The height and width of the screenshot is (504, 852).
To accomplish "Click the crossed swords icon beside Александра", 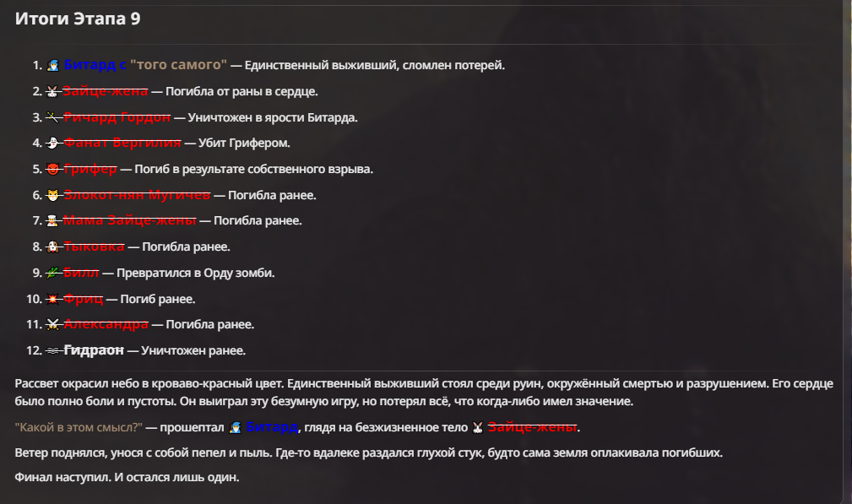I will click(x=52, y=325).
